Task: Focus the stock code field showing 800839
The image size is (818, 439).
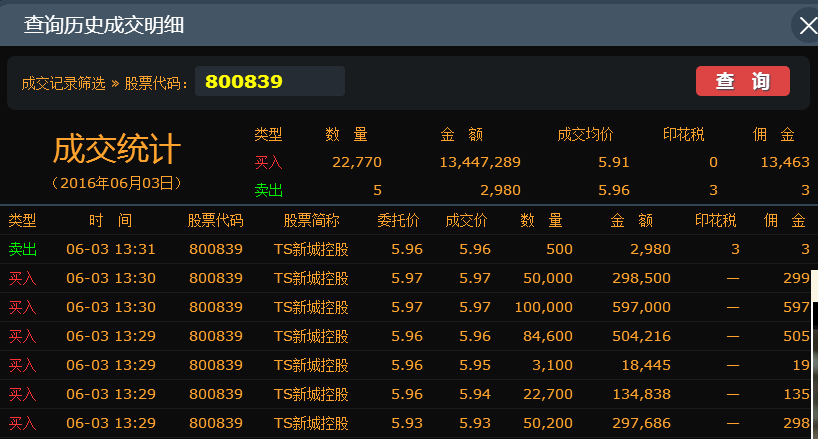Action: [270, 82]
